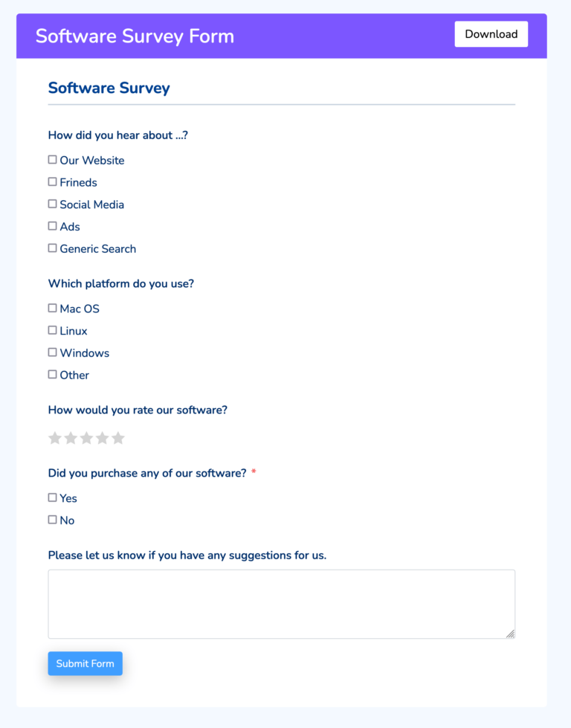Click the Download button
Screen dimensions: 571x728
coord(491,34)
